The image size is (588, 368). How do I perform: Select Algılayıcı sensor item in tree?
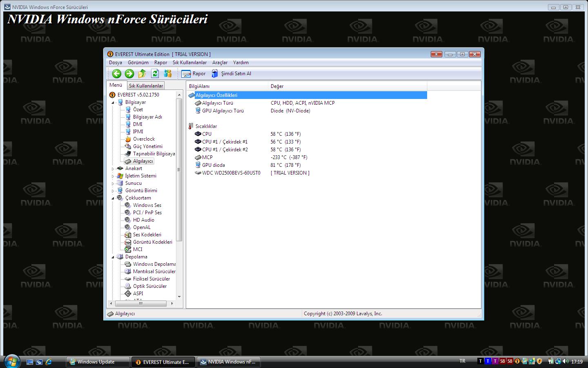[143, 161]
